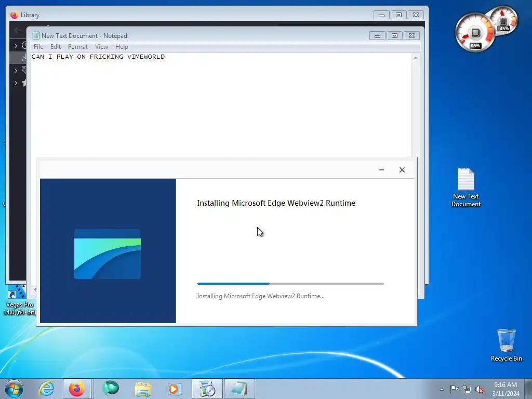532x399 pixels.
Task: Click in the Notepad text after VIMEWORLD
Action: click(166, 57)
